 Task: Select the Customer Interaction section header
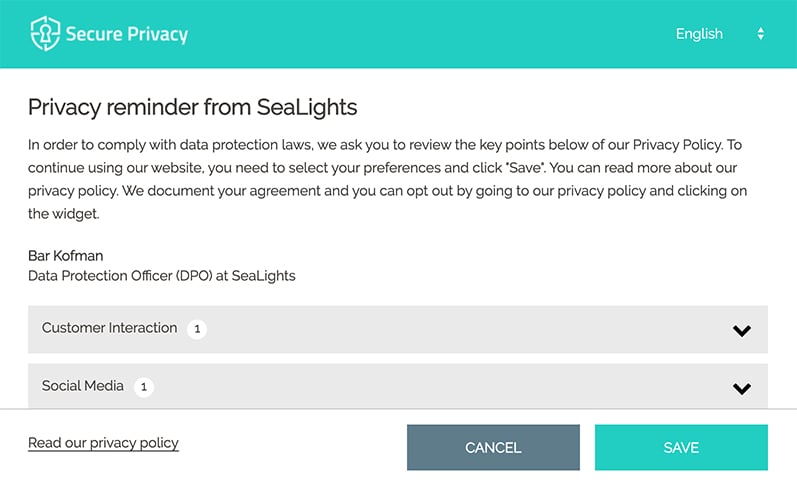click(397, 329)
